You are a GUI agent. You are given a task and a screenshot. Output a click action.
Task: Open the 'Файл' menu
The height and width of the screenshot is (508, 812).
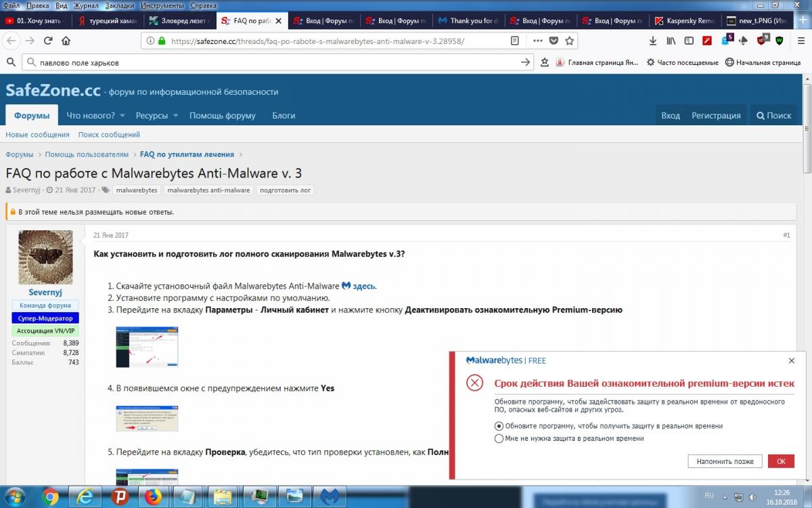tap(12, 5)
